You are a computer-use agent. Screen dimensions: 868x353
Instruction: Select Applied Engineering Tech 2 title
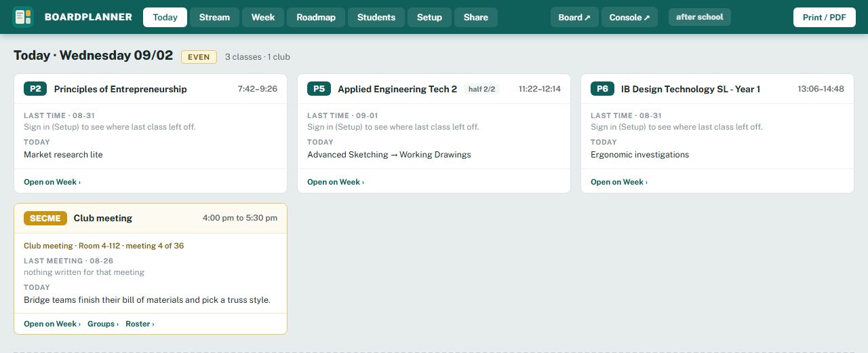tap(397, 89)
